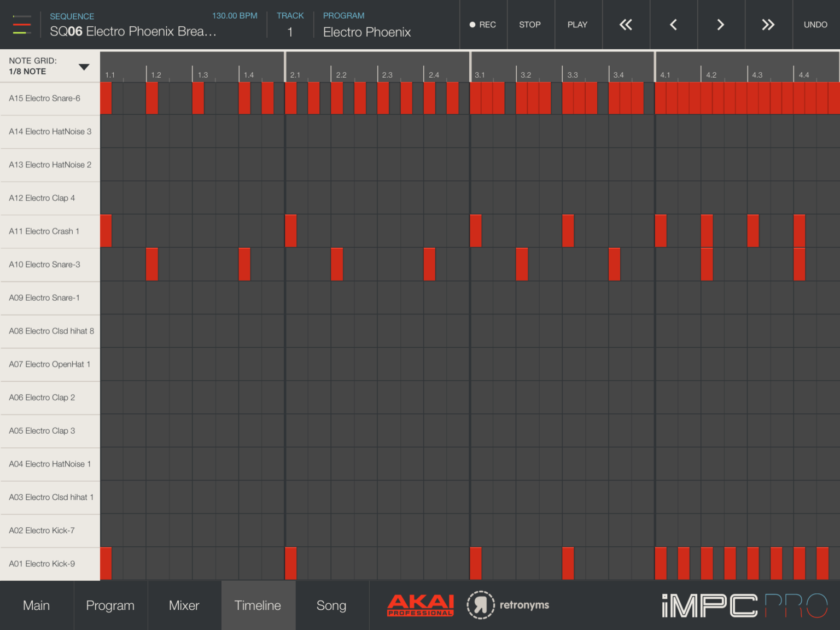Image resolution: width=840 pixels, height=630 pixels.
Task: Skip to end with double-right arrows
Action: [768, 25]
